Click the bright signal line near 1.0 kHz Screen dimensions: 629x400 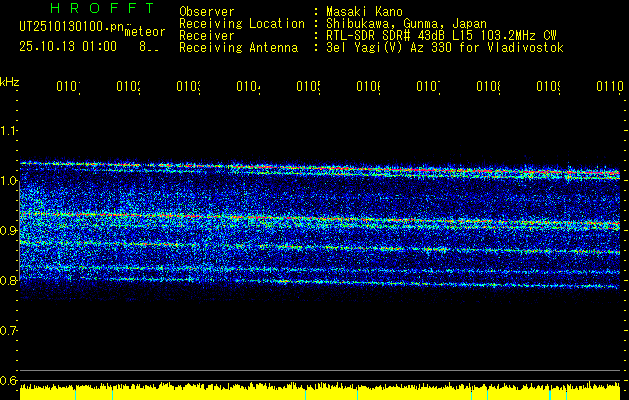(300, 167)
